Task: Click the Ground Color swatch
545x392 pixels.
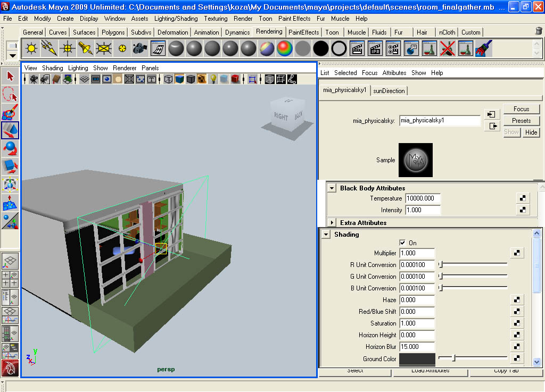Action: pos(417,358)
